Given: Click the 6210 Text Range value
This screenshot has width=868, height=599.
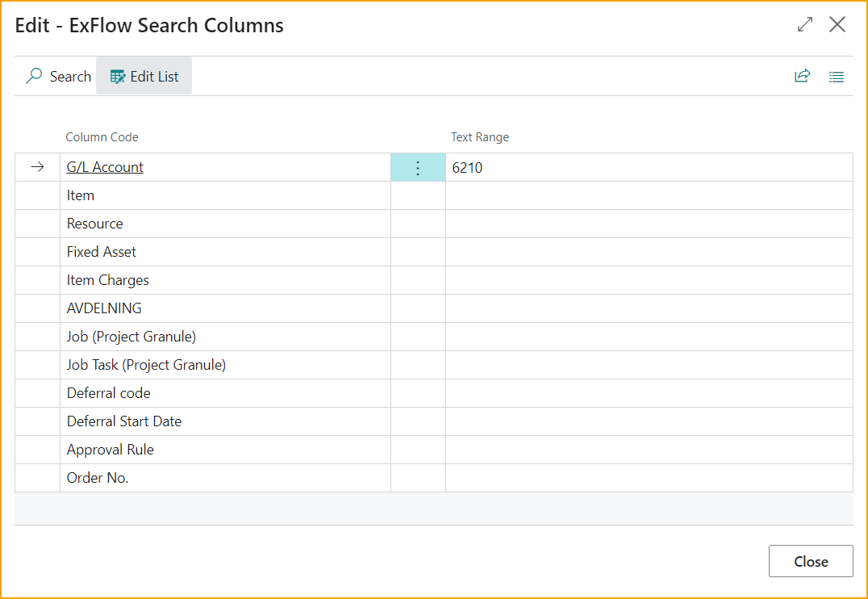Looking at the screenshot, I should pyautogui.click(x=467, y=166).
